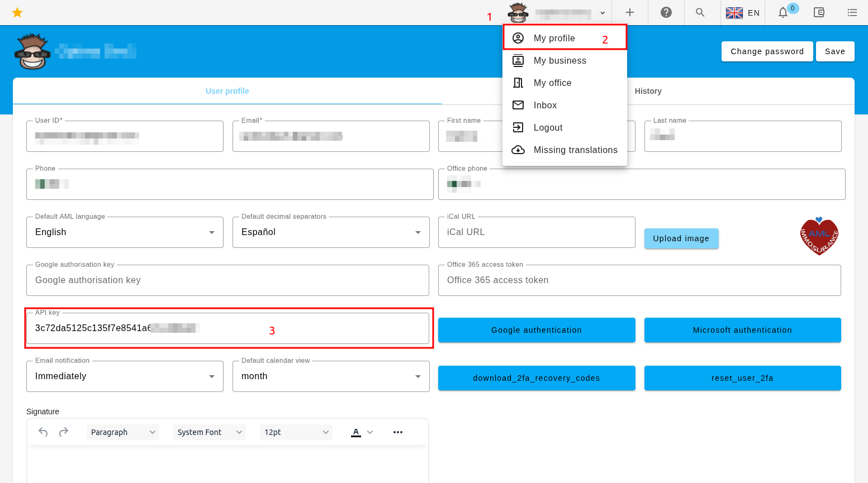Select My profile from the user menu
This screenshot has width=868, height=483.
click(x=565, y=38)
